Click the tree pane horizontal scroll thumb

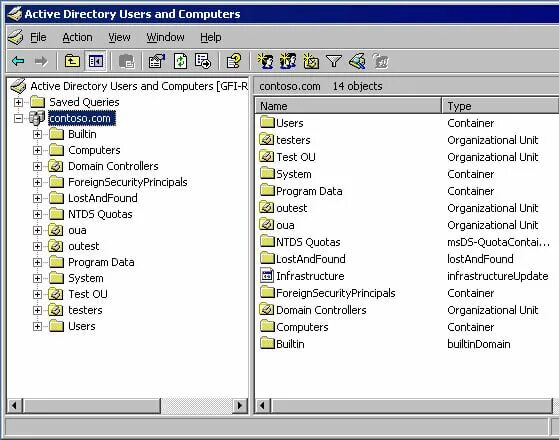tap(92, 406)
